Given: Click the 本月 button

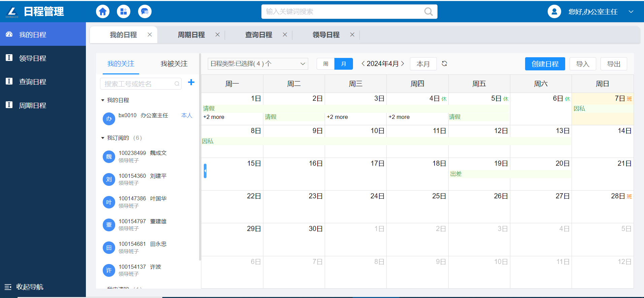Looking at the screenshot, I should pyautogui.click(x=423, y=64).
